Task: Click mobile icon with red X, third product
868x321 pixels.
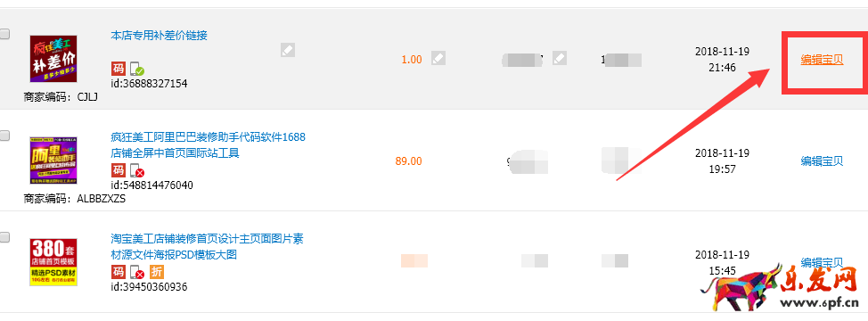Action: point(136,273)
